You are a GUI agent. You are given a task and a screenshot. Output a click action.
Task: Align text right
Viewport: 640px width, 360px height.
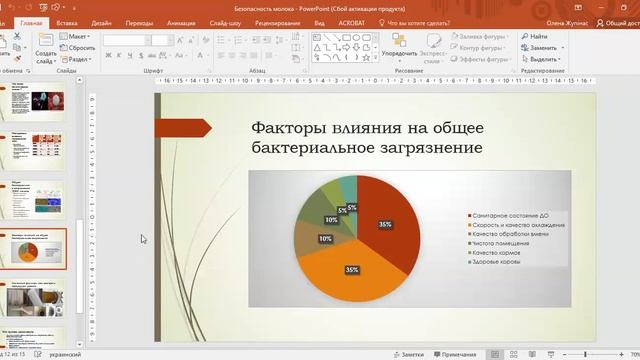tap(242, 55)
